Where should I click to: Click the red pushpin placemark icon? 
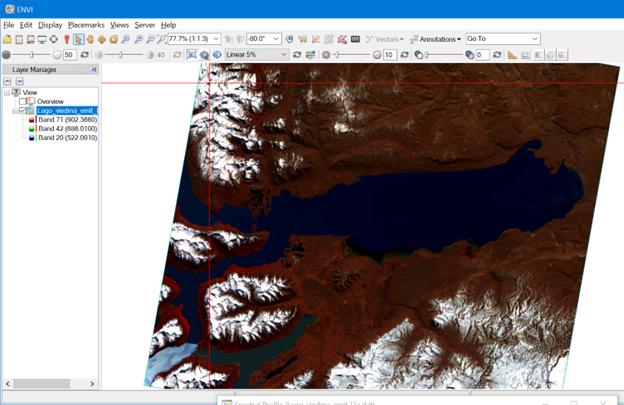tap(66, 39)
